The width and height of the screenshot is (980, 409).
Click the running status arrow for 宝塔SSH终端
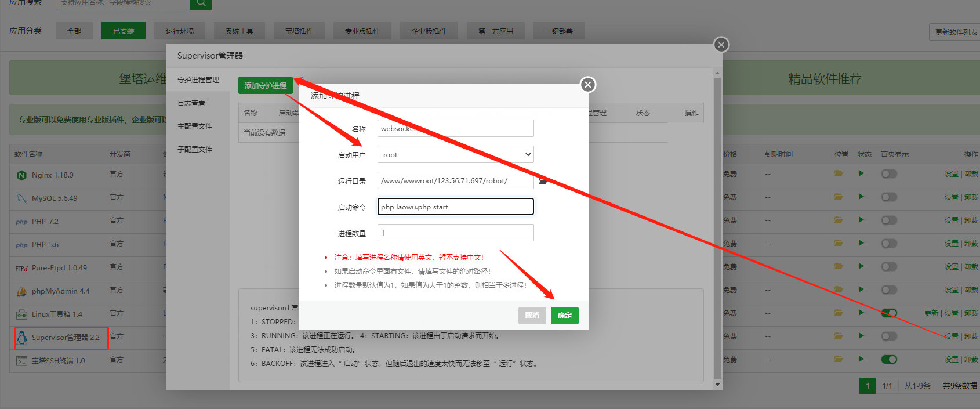pos(861,359)
